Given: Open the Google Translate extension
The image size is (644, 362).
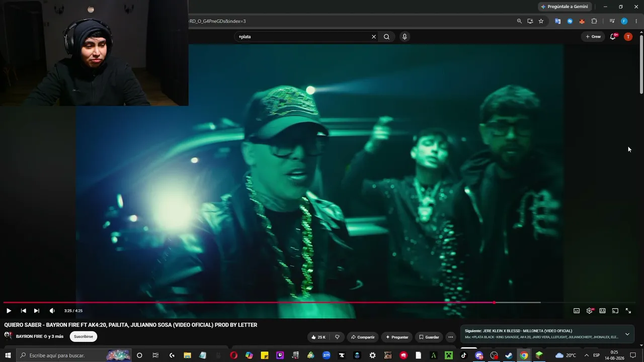Looking at the screenshot, I should pos(557,21).
